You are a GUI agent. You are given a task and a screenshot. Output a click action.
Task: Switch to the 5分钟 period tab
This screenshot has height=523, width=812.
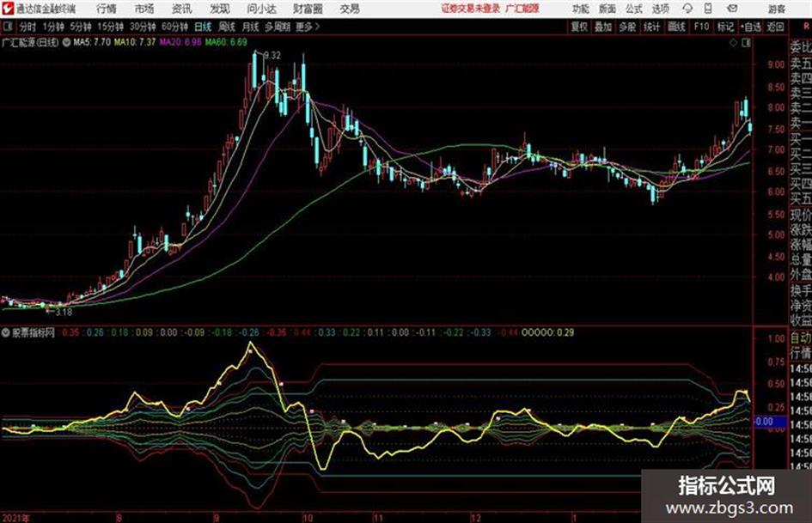(80, 27)
